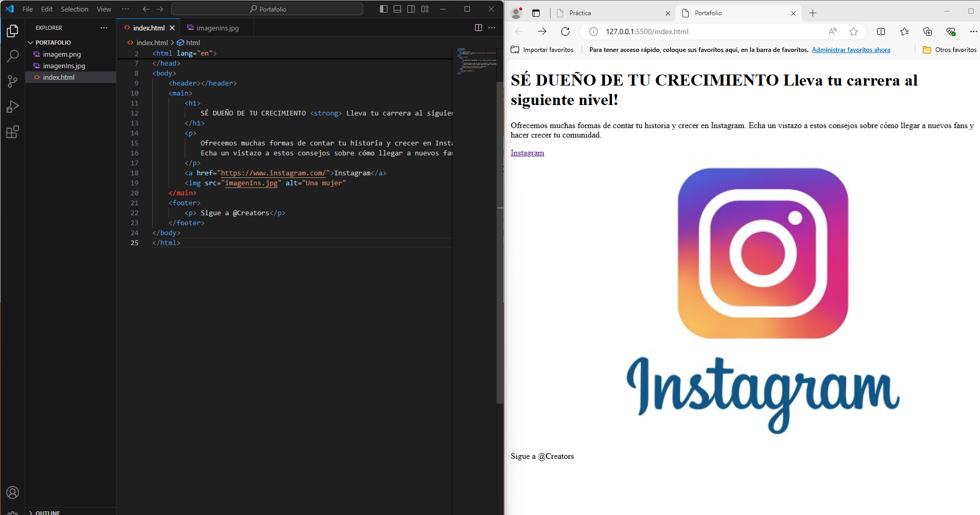Click the VS Code go back arrow
This screenshot has height=515, width=980.
146,9
